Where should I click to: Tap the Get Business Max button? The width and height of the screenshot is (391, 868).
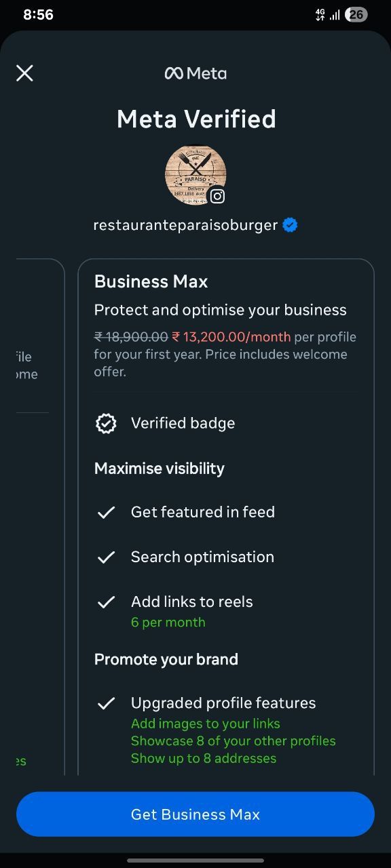[195, 814]
